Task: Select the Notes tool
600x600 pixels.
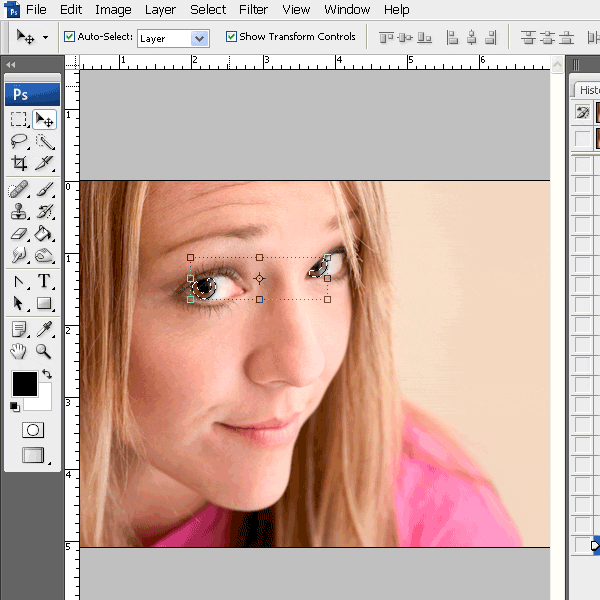Action: [18, 329]
